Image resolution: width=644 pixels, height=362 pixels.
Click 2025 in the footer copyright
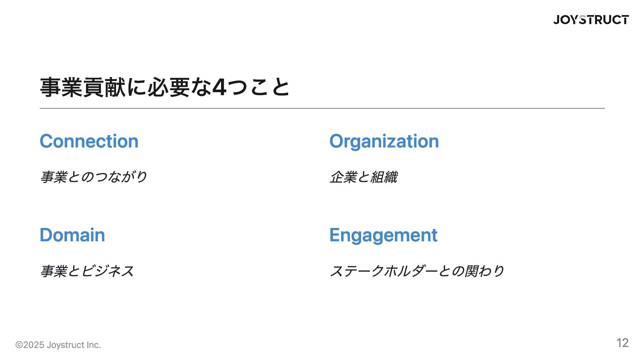coord(34,345)
